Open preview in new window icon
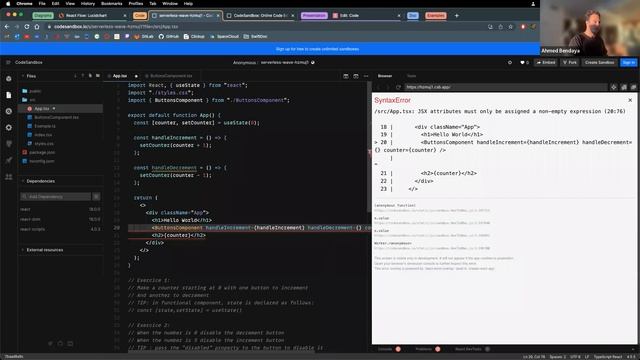Viewport: 640px width, 360px height. point(633,87)
